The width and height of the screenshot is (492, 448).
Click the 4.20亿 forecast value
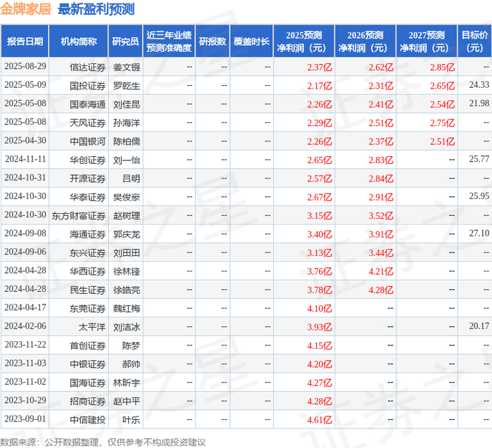319,364
